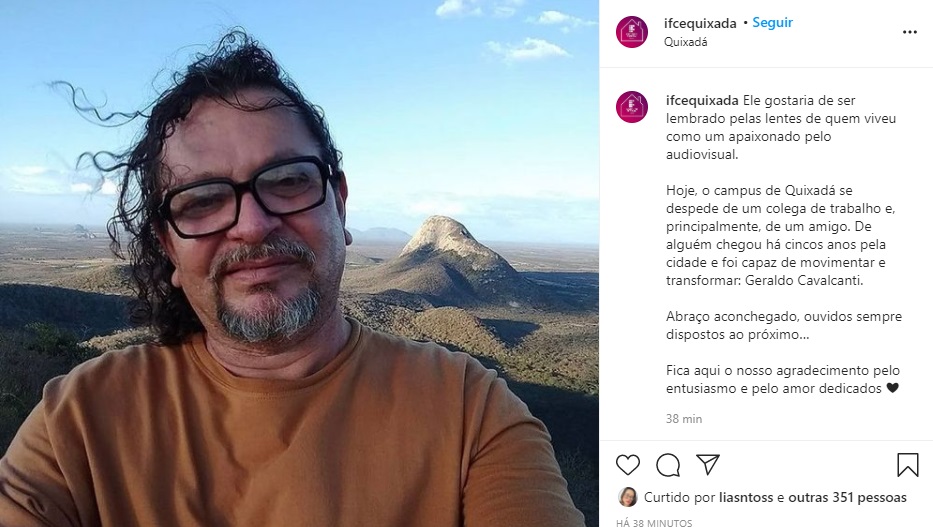Image resolution: width=933 pixels, height=527 pixels.
Task: Click the HÁ 38 MINUTOS post timestamp
Action: (654, 523)
